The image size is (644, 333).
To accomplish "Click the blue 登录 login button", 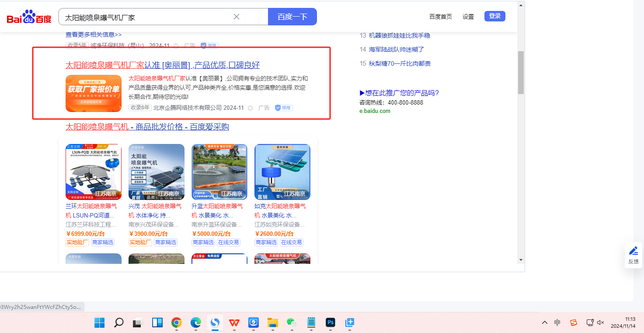I will click(494, 16).
